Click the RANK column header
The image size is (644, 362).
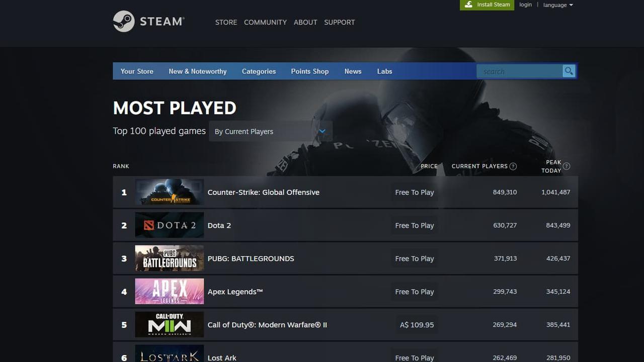pos(121,166)
